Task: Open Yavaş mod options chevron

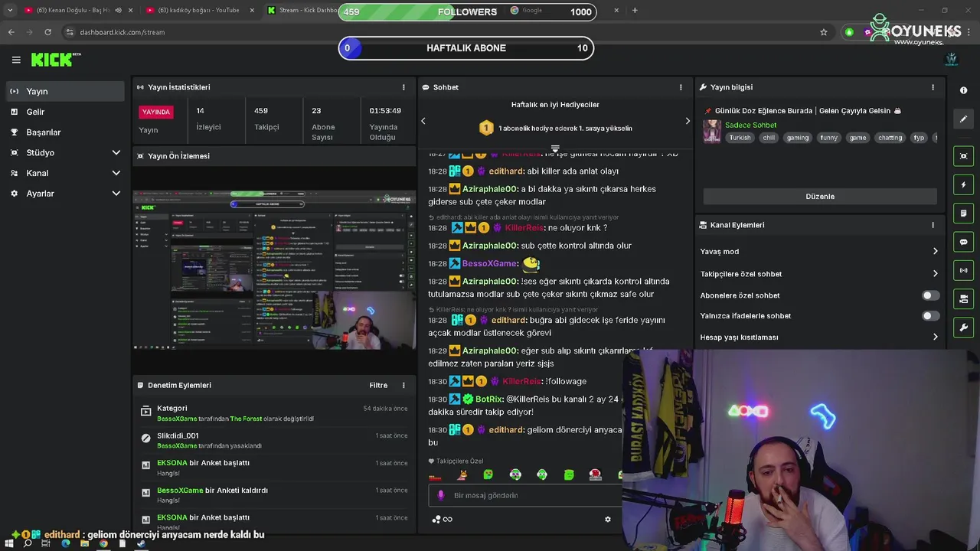Action: coord(935,251)
